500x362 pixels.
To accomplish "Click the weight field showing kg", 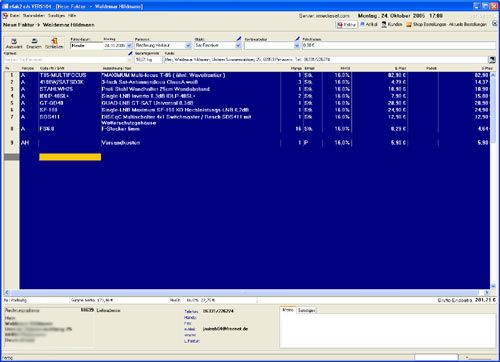I will pos(148,60).
